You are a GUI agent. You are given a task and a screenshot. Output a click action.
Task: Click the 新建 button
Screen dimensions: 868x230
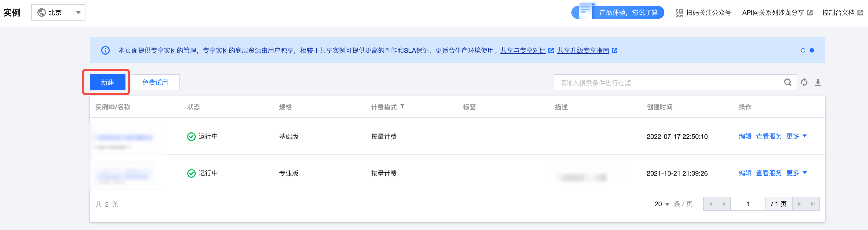tap(108, 82)
